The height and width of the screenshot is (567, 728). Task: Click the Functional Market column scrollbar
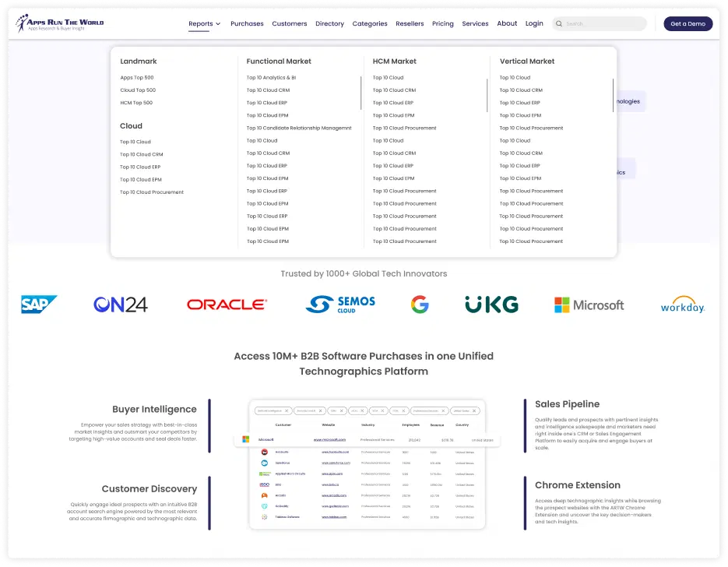click(x=360, y=93)
